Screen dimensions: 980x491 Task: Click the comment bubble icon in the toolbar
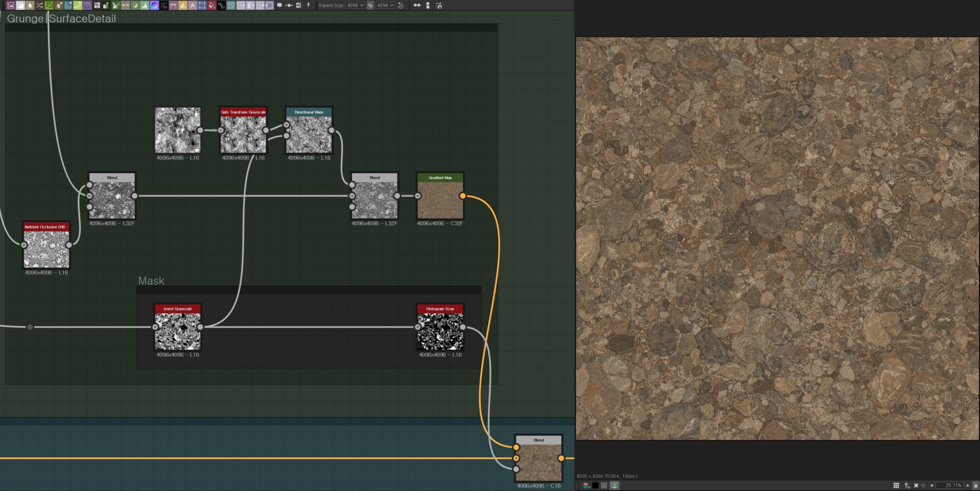point(279,5)
